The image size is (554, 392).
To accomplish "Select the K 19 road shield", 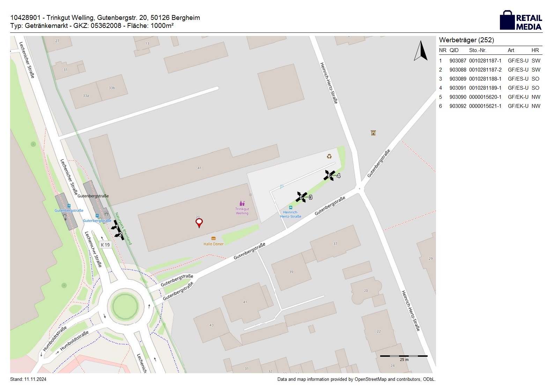I will (105, 245).
